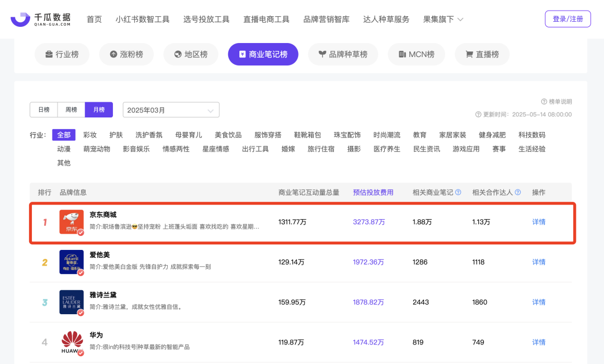Open 详情 for 京东商城

coord(538,222)
